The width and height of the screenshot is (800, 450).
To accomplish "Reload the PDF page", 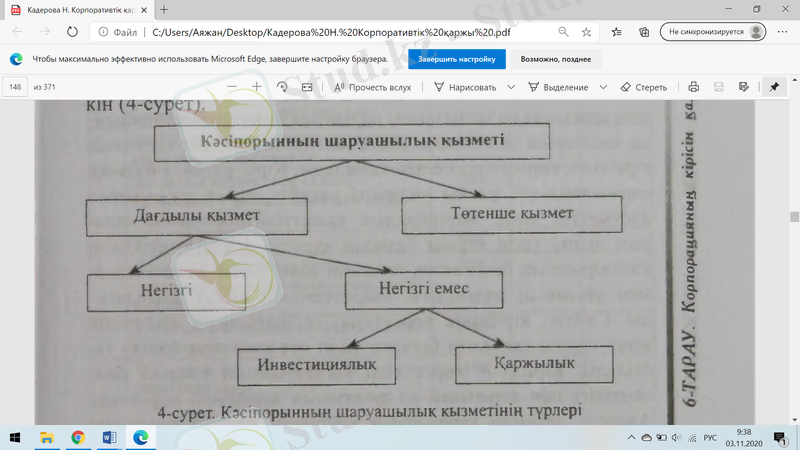I will pos(72,32).
